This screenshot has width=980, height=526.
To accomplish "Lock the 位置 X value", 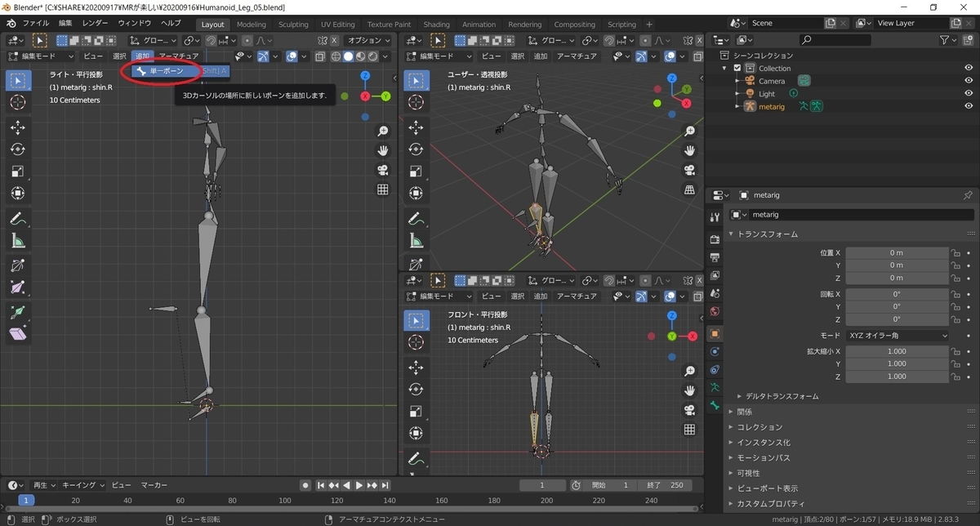I will point(955,252).
